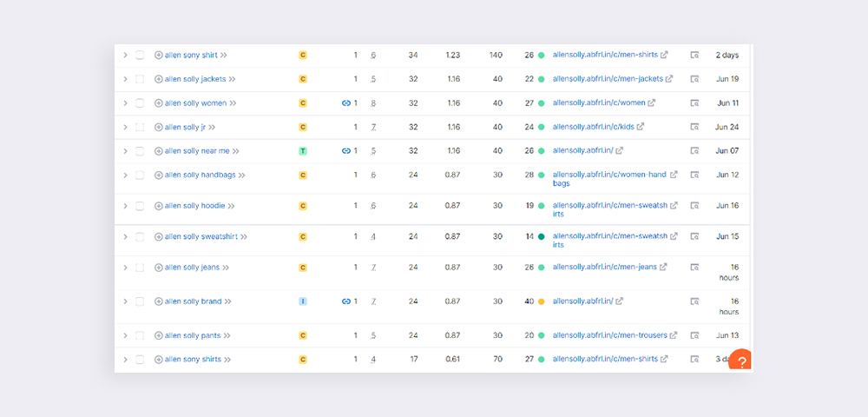Image resolution: width=868 pixels, height=417 pixels.
Task: Open men-sweatshirts URL in allen solly hoodie row
Action: pyautogui.click(x=609, y=209)
